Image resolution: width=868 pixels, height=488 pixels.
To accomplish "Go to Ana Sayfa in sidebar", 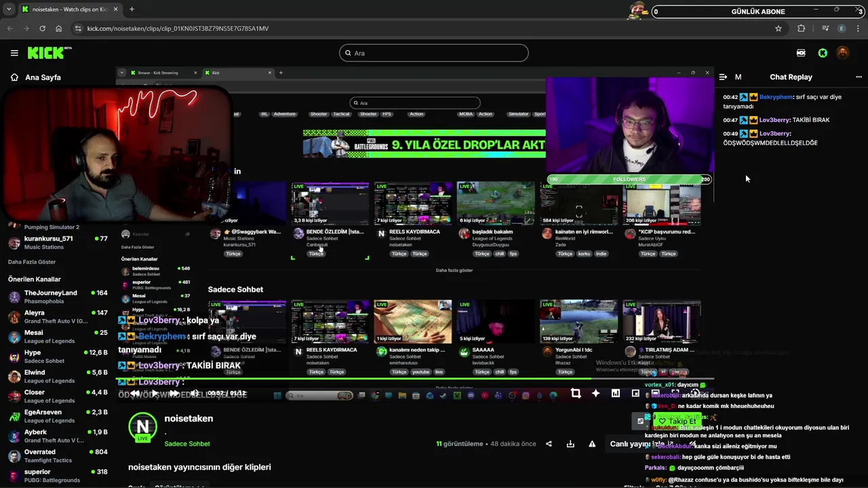I will click(x=35, y=77).
